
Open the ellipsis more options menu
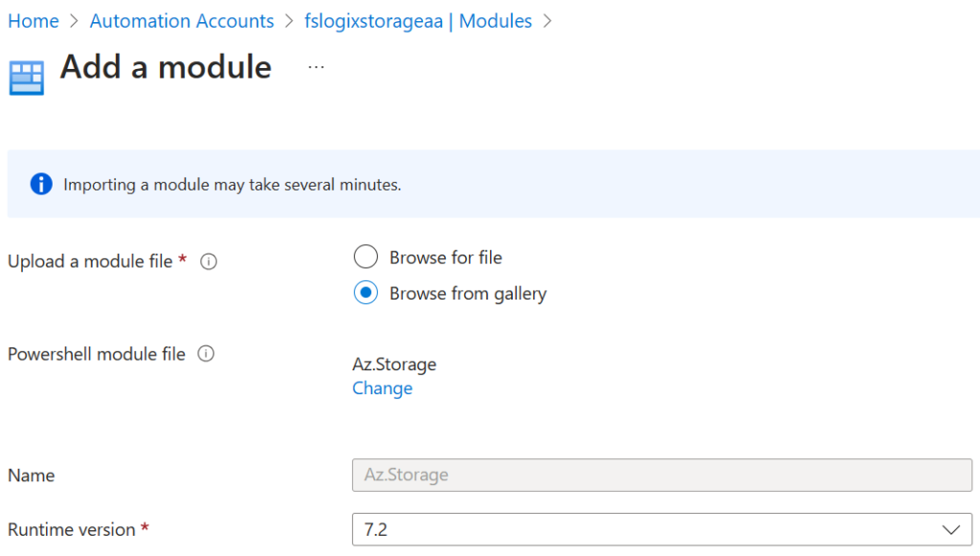click(x=316, y=67)
